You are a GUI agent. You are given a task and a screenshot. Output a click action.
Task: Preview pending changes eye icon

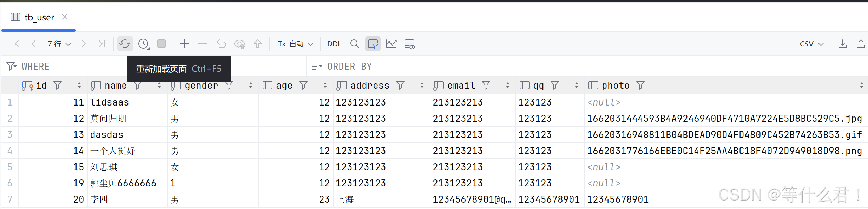pyautogui.click(x=239, y=44)
